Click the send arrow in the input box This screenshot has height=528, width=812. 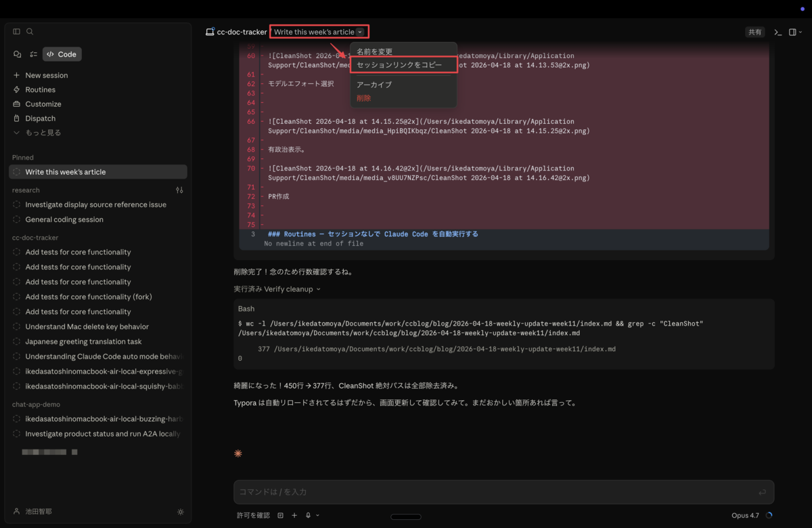click(763, 492)
